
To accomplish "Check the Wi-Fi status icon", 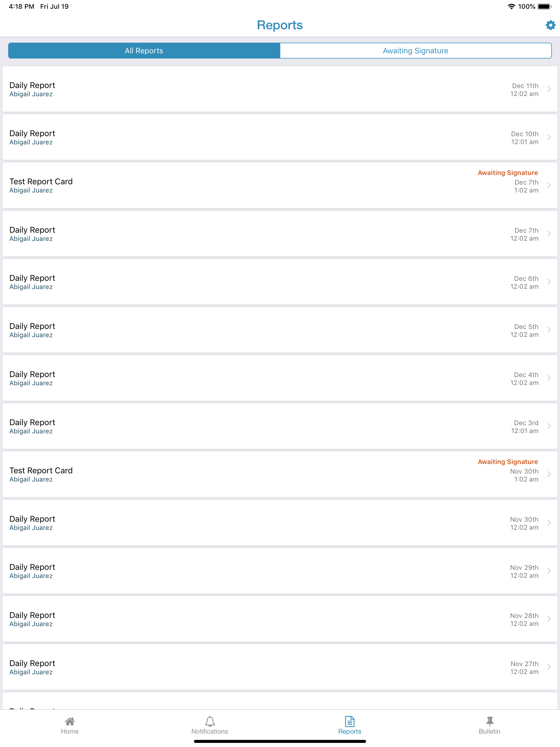I will (511, 6).
